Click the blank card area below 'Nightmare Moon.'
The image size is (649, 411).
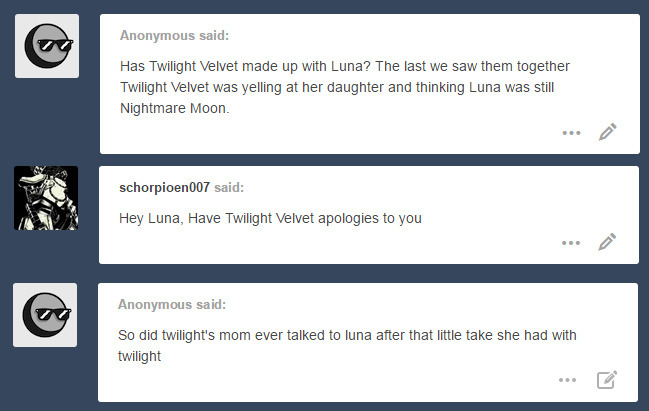pyautogui.click(x=331, y=135)
